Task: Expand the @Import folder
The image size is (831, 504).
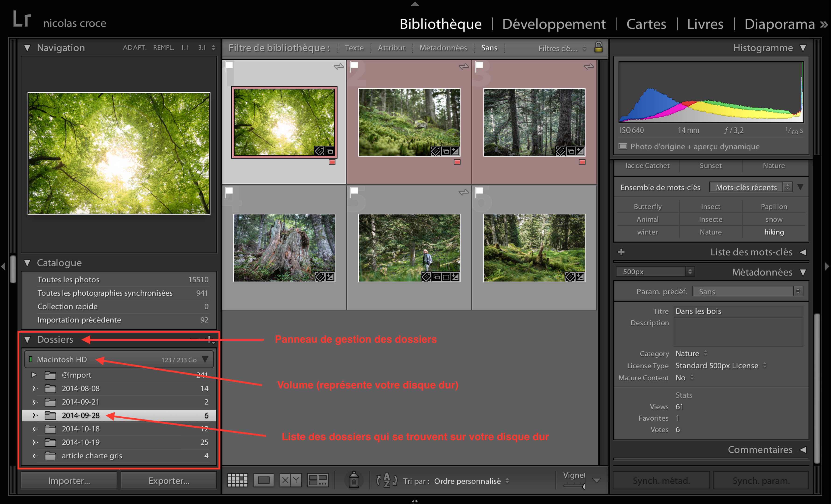Action: point(34,374)
